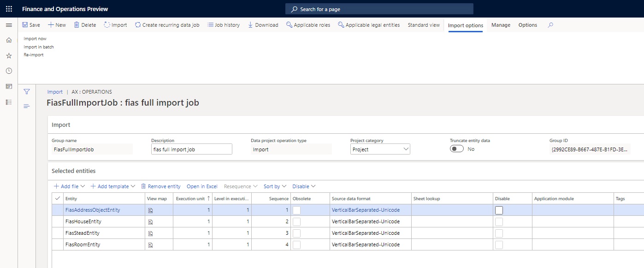
Task: Open the filter pane icon on the left
Action: 26,91
